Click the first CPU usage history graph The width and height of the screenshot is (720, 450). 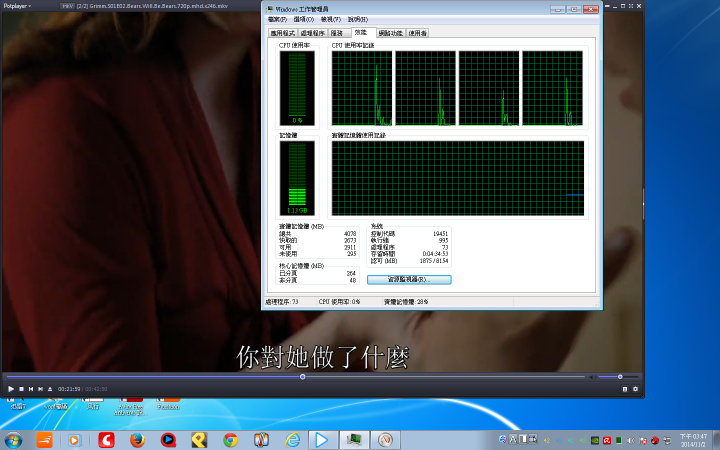point(362,88)
